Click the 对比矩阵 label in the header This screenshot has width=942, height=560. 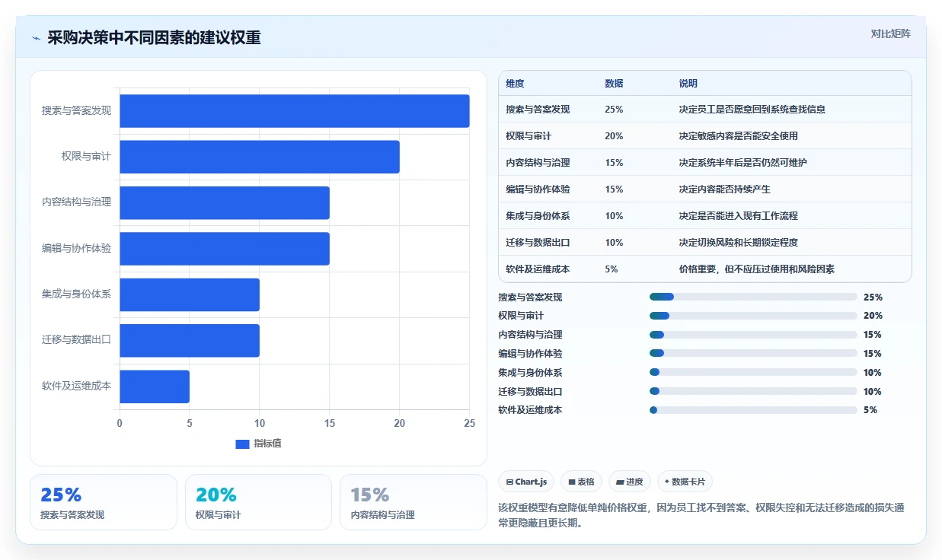pyautogui.click(x=890, y=33)
